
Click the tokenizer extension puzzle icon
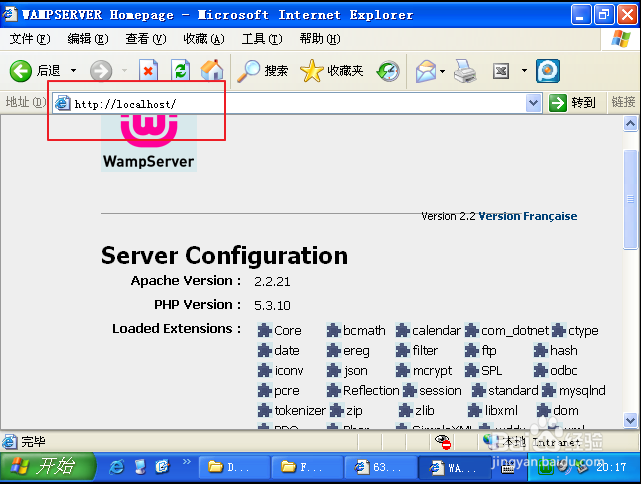264,410
